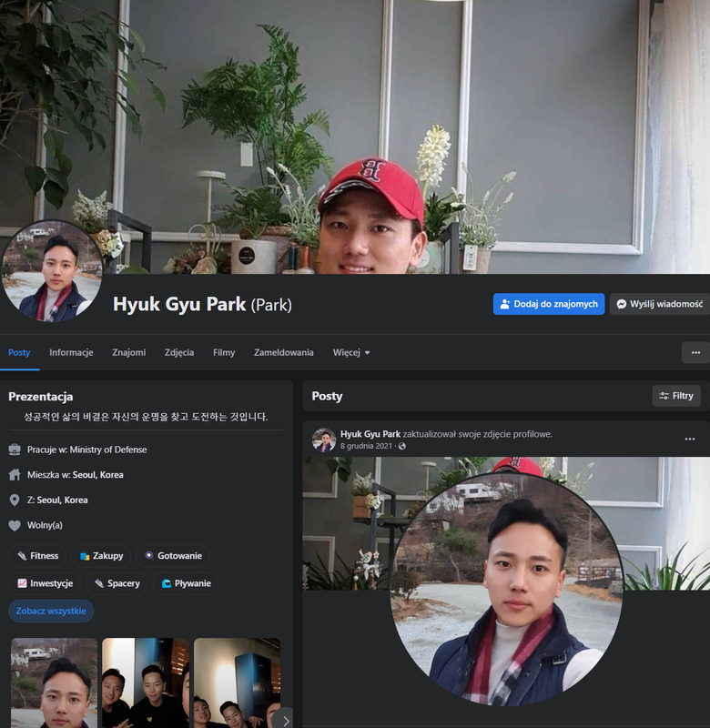Open three-dot menu on profile photo post
Viewport: 710px width, 728px height.
(x=690, y=439)
